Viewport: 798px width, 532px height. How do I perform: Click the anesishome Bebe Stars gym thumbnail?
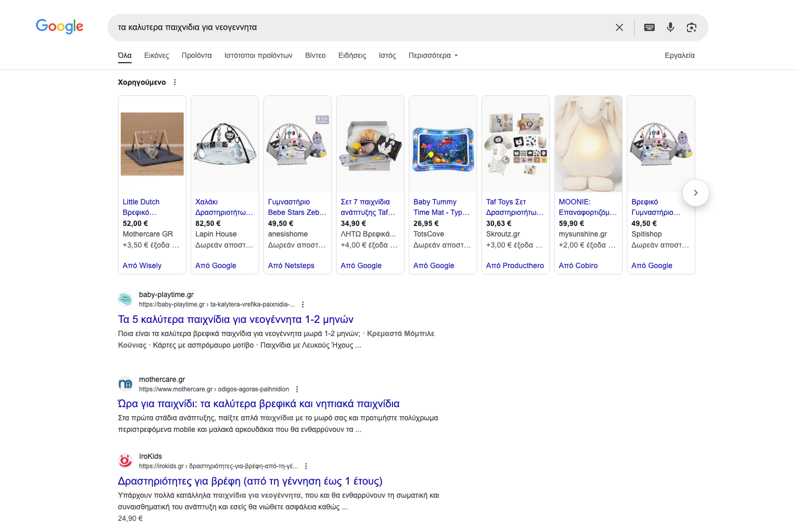click(298, 144)
